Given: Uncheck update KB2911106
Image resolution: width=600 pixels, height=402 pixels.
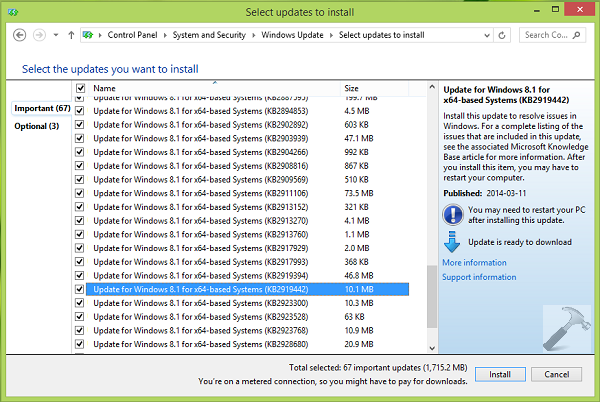Looking at the screenshot, I should click(80, 194).
